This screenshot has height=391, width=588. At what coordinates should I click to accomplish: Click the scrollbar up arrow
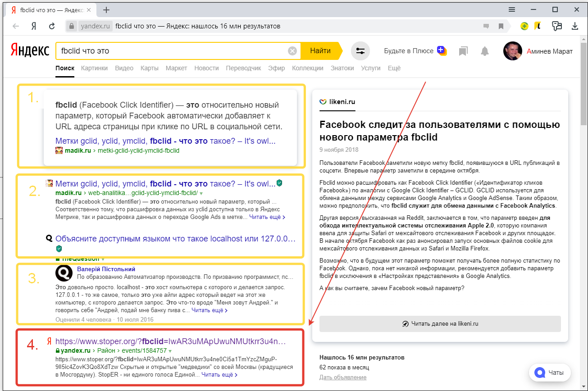(583, 40)
